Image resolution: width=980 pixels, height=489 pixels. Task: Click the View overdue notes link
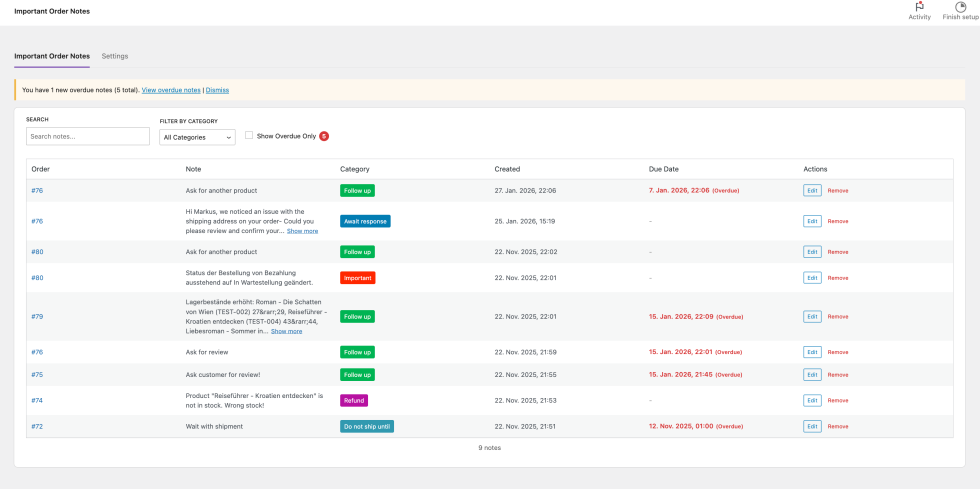pos(171,90)
